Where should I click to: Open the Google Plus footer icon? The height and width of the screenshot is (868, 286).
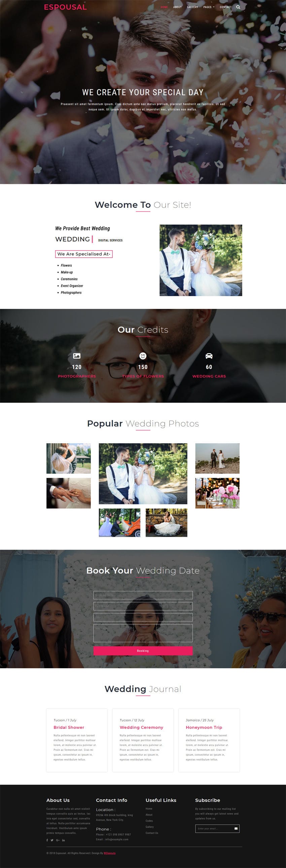(x=58, y=840)
